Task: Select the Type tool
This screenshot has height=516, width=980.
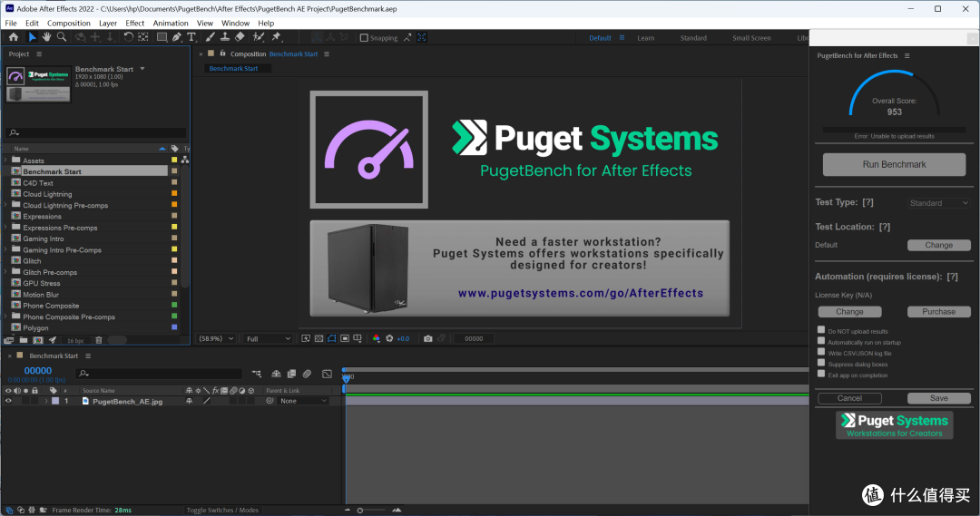Action: [x=191, y=37]
